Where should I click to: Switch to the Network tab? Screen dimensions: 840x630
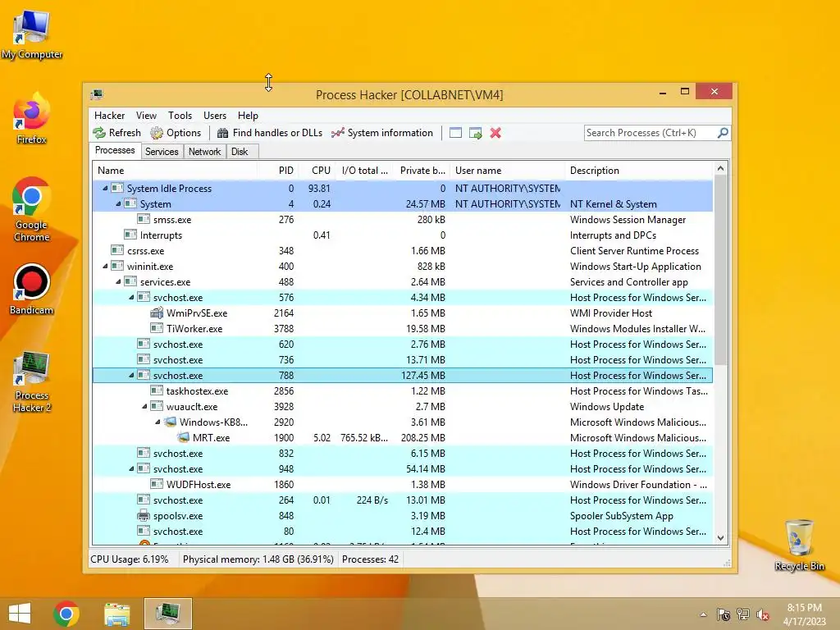pyautogui.click(x=204, y=152)
